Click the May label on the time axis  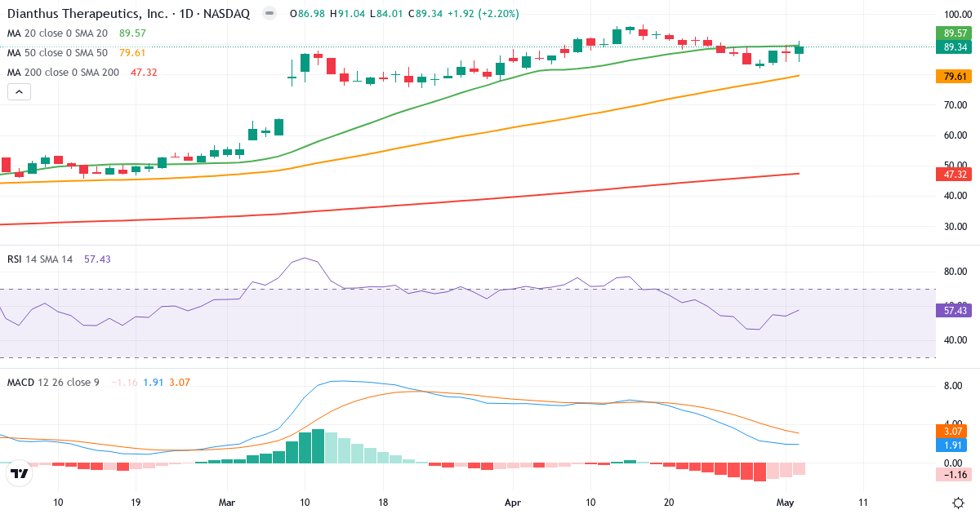[x=787, y=503]
